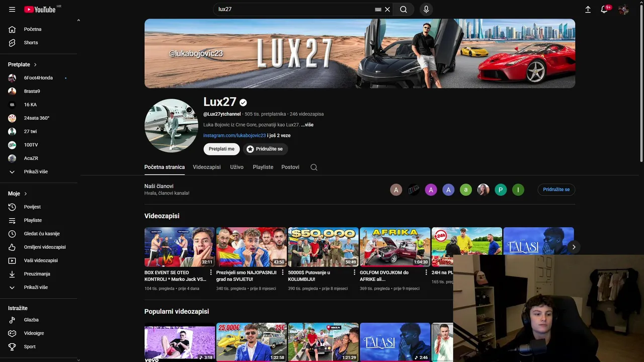
Task: Play the $50,000 Kolumbija video thumbnail
Action: 323,247
